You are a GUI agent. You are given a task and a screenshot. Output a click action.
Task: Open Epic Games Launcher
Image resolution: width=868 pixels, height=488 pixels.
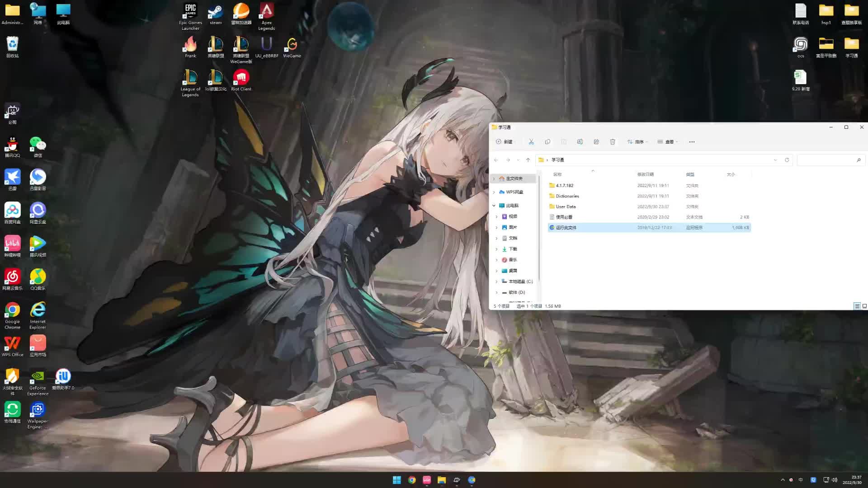pos(190,16)
